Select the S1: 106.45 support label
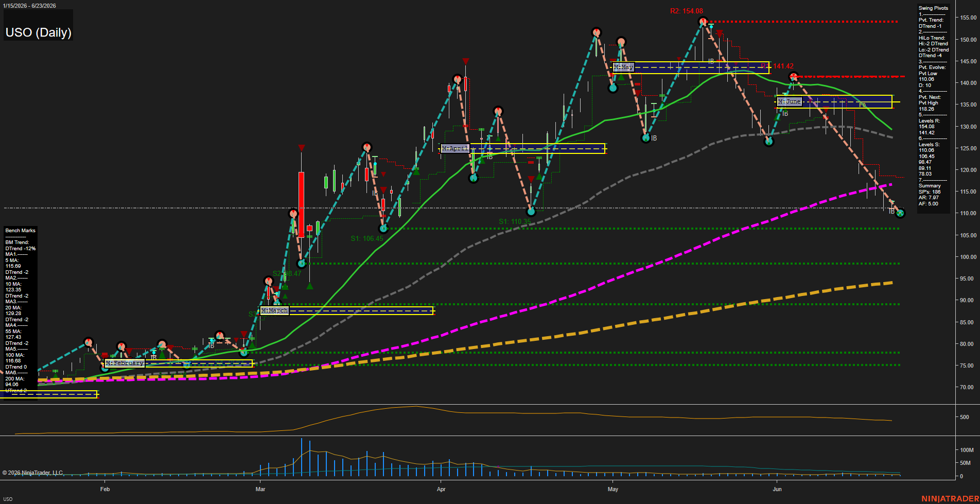Image resolution: width=980 pixels, height=504 pixels. click(x=366, y=239)
